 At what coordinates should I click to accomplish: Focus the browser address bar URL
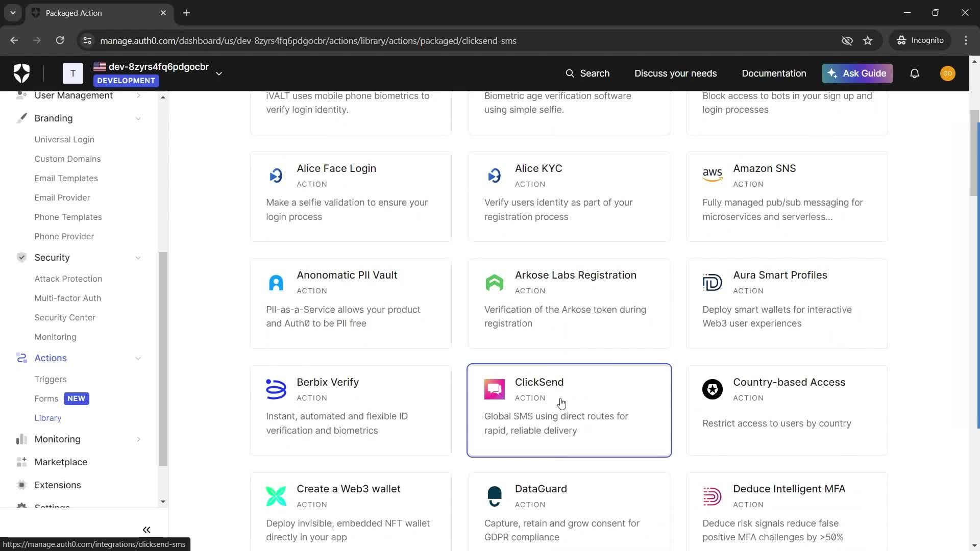click(x=308, y=40)
